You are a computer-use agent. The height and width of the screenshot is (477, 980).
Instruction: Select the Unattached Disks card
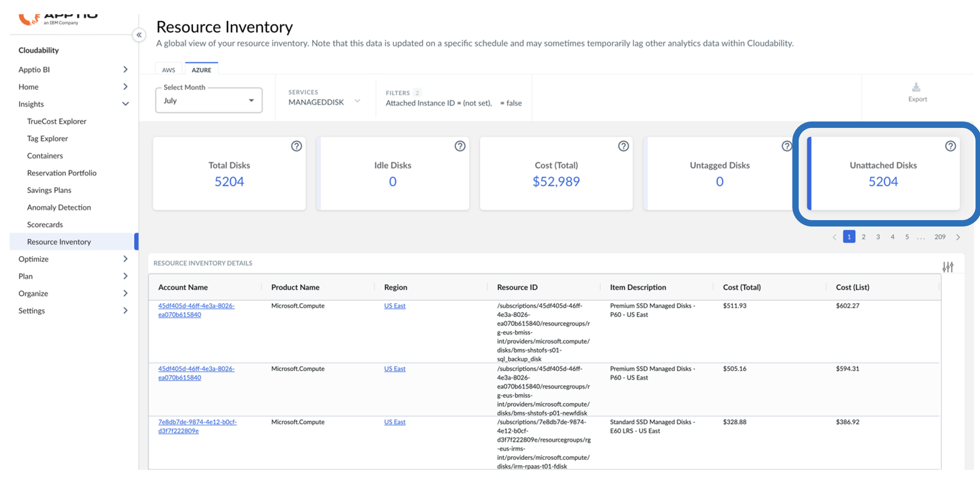point(883,173)
